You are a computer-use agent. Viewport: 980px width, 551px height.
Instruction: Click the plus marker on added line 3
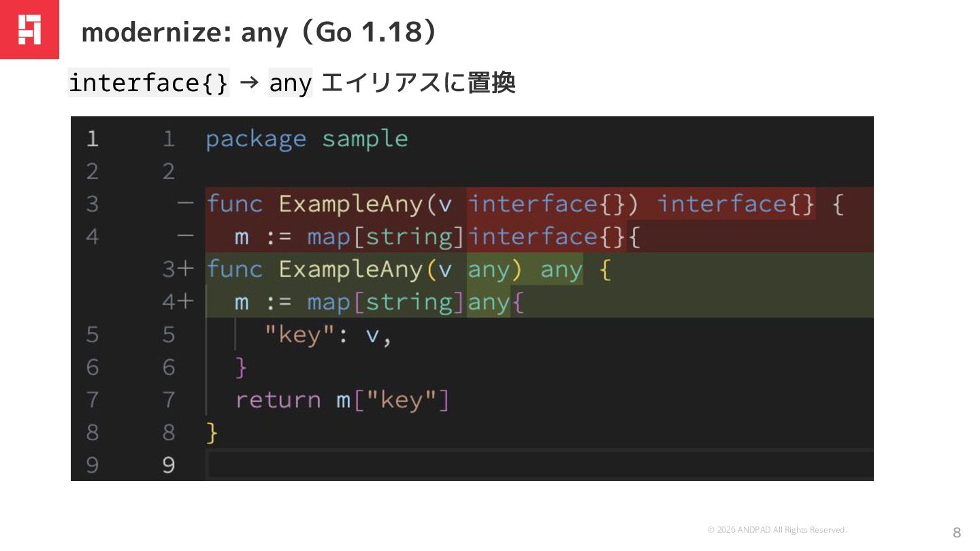(186, 269)
